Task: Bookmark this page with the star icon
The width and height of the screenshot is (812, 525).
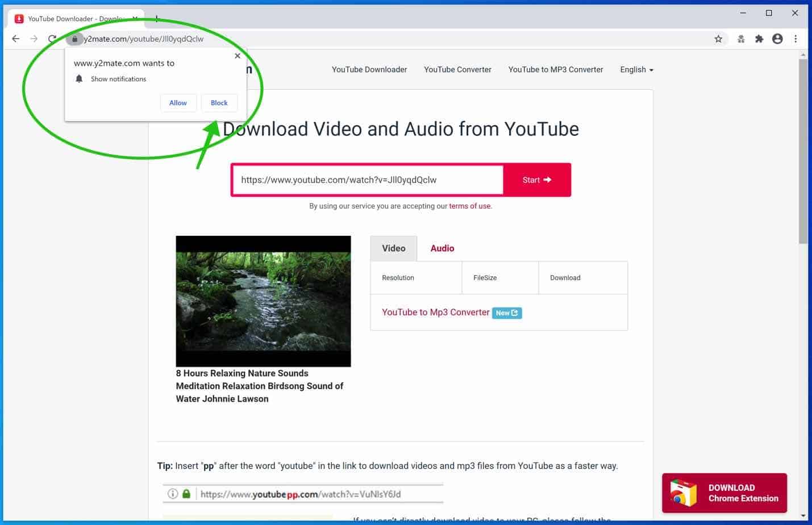Action: coord(718,39)
